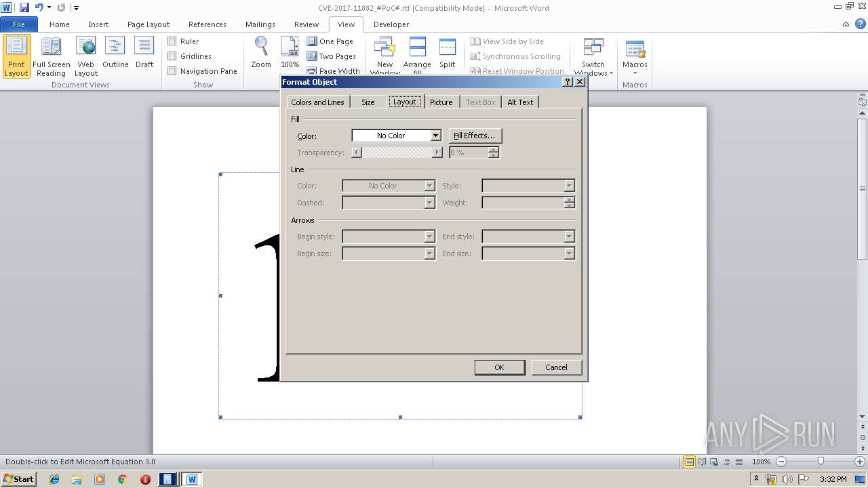868x488 pixels.
Task: Open the Undo history dropdown arrow
Action: pos(49,7)
